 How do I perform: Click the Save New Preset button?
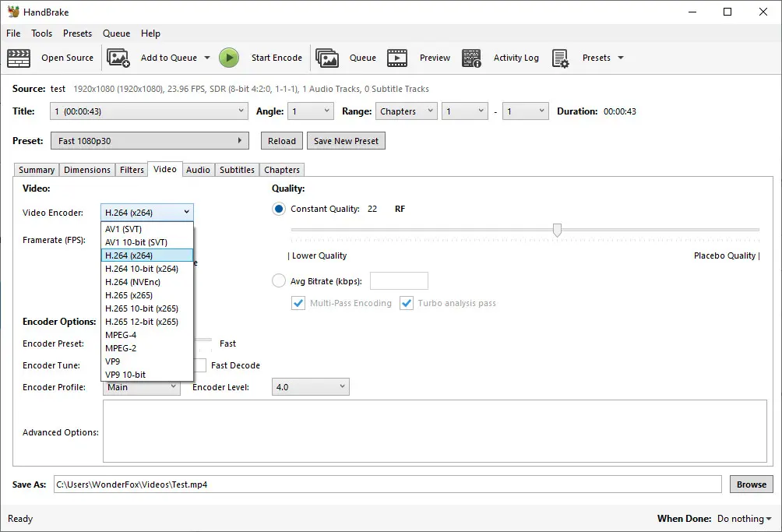click(x=346, y=141)
